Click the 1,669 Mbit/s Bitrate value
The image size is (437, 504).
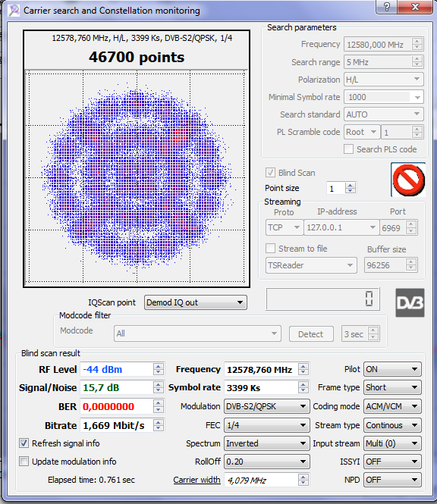(x=114, y=425)
